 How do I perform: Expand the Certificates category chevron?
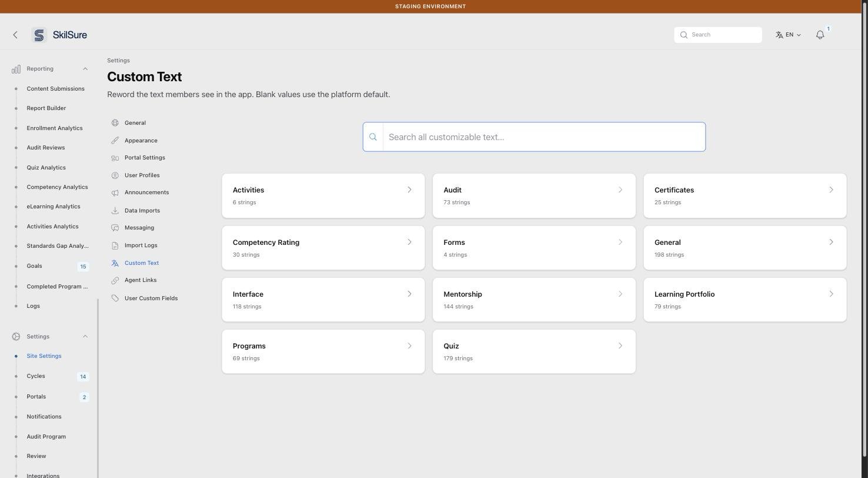click(831, 190)
